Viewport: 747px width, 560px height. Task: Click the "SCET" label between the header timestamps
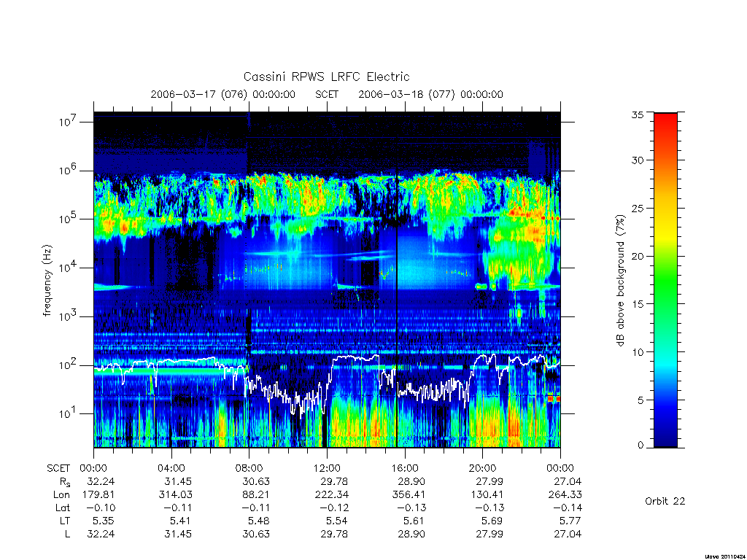(327, 94)
